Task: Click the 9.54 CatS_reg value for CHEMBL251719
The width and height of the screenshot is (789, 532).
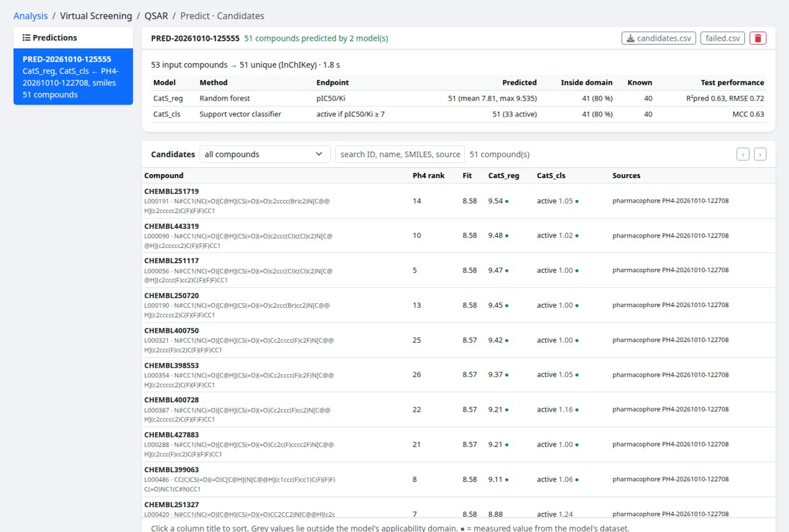Action: 496,201
